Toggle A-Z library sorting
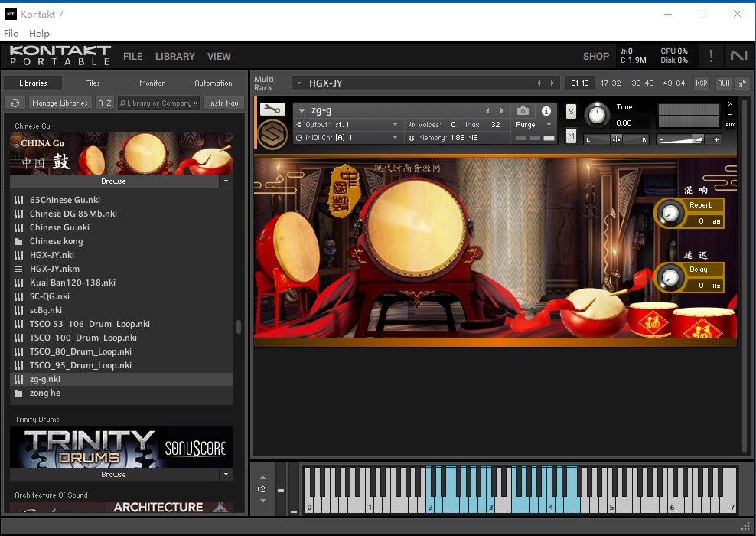 [x=105, y=103]
